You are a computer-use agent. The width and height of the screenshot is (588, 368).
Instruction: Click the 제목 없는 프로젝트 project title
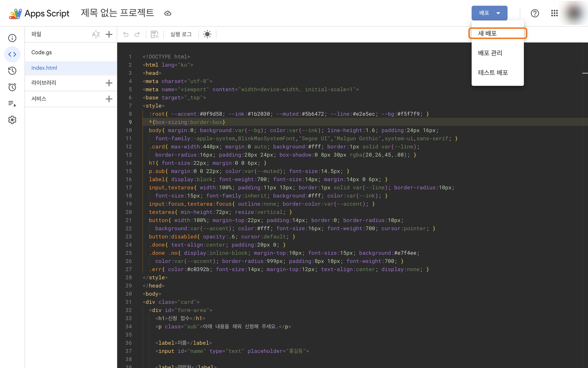click(x=117, y=13)
